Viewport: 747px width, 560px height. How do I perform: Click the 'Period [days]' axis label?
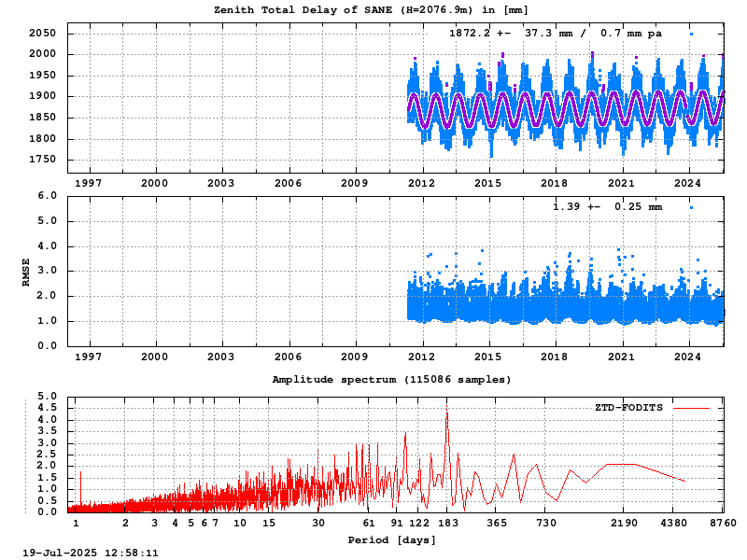[391, 540]
